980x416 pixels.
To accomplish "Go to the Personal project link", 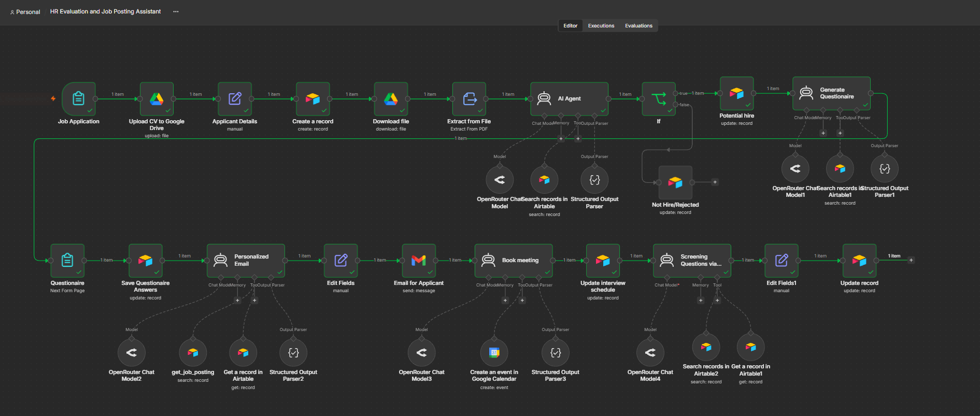I will point(25,12).
